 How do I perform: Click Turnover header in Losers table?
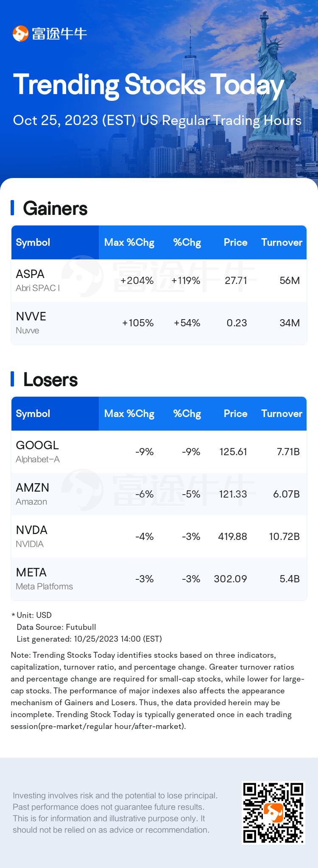pyautogui.click(x=282, y=414)
